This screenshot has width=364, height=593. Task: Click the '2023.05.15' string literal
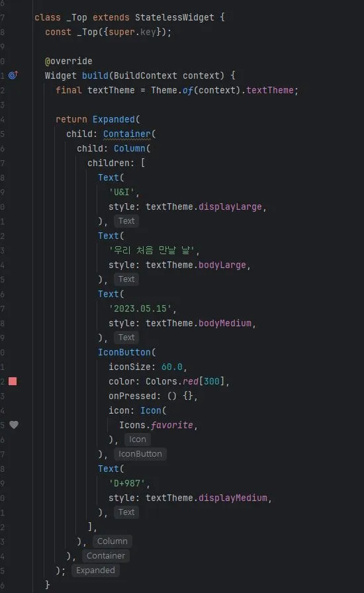tap(140, 308)
